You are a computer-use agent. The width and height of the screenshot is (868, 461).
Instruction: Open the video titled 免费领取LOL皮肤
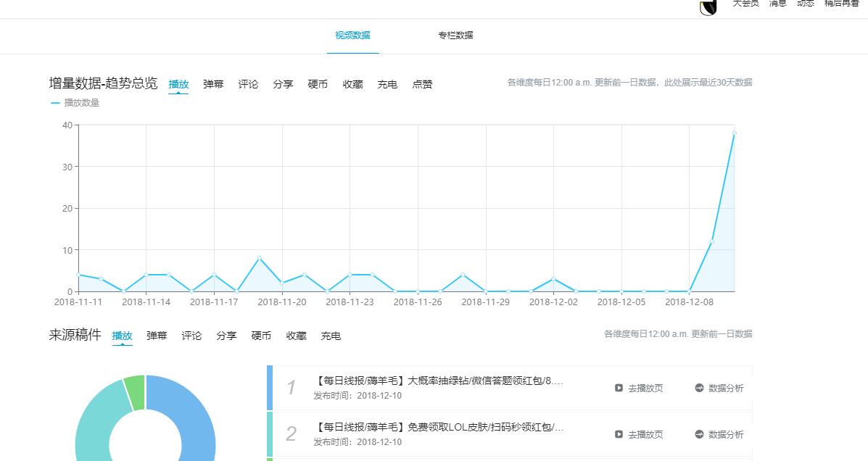click(439, 428)
